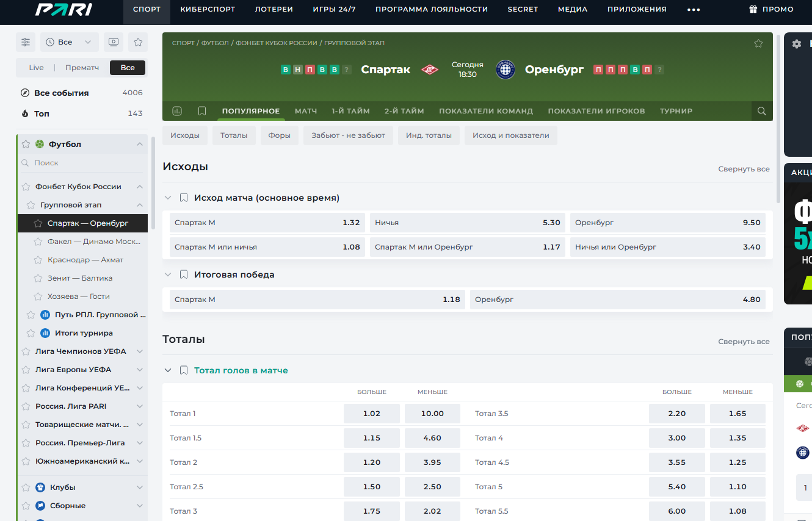Open Все события with 4006 events

pos(82,93)
